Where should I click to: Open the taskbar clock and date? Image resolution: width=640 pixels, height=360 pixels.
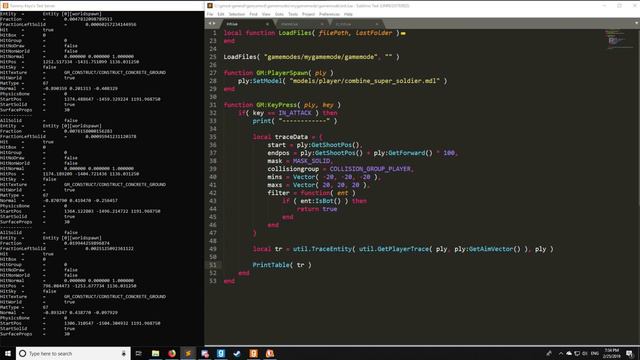click(x=611, y=353)
